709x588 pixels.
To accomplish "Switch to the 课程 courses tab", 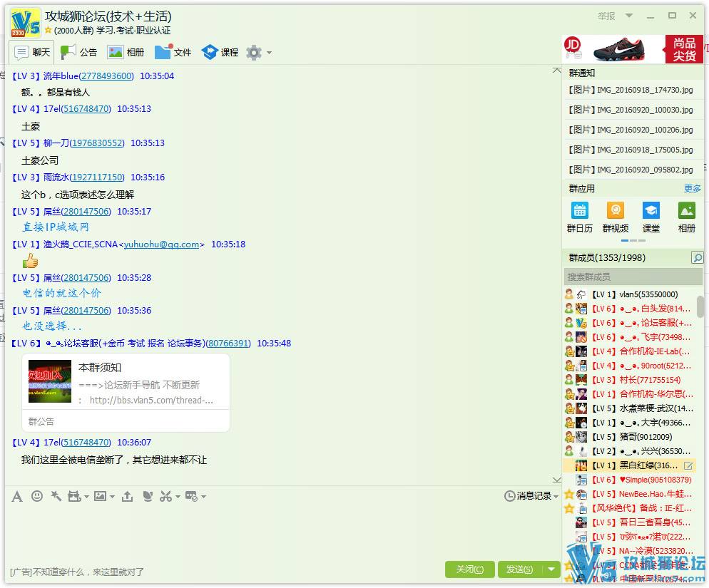I will click(x=220, y=52).
